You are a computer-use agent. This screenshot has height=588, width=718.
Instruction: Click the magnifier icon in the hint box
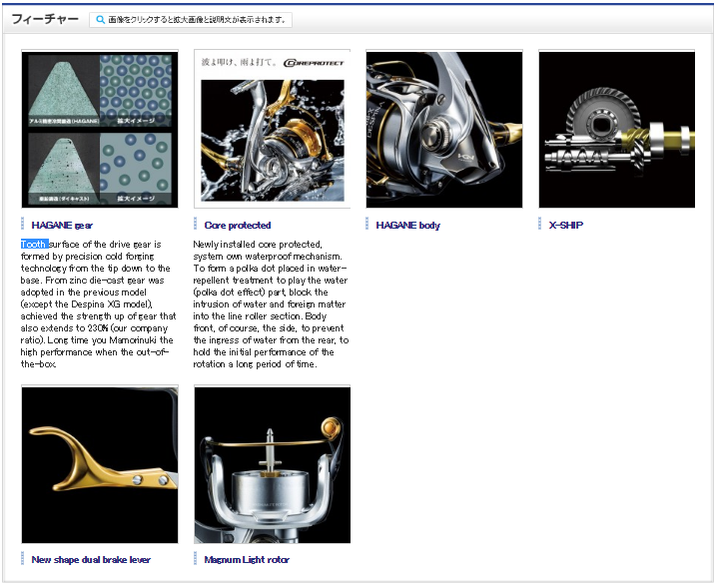coord(100,20)
